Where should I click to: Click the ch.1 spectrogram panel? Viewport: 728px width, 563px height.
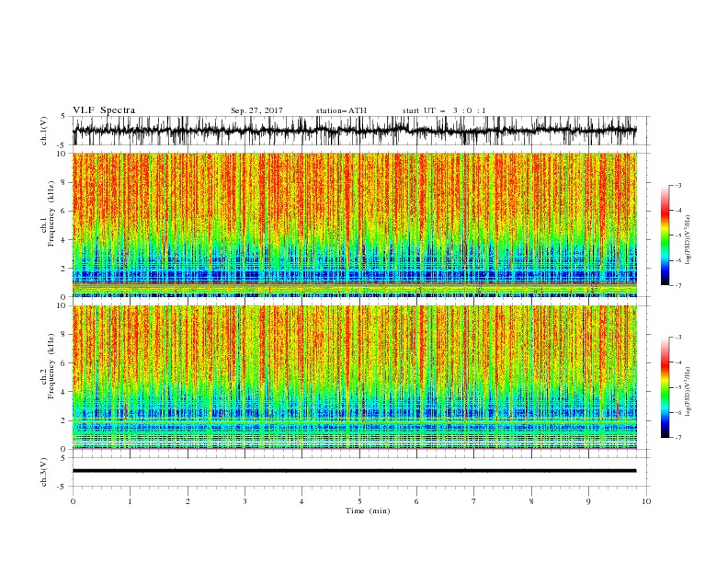click(x=354, y=224)
